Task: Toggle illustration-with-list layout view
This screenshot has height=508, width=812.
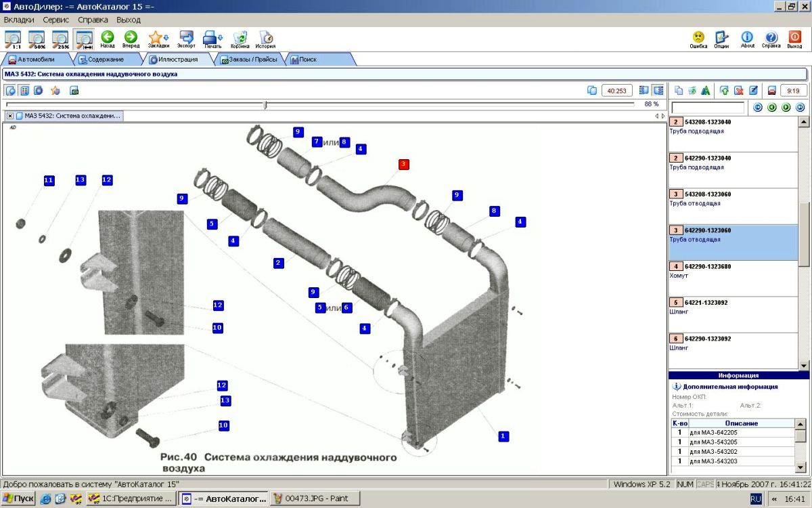Action: pos(658,90)
